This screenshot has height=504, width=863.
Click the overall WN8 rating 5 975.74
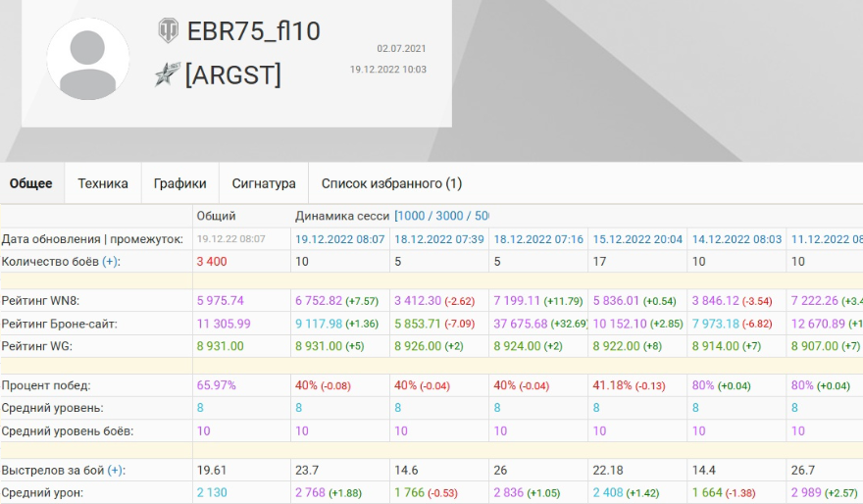(221, 301)
